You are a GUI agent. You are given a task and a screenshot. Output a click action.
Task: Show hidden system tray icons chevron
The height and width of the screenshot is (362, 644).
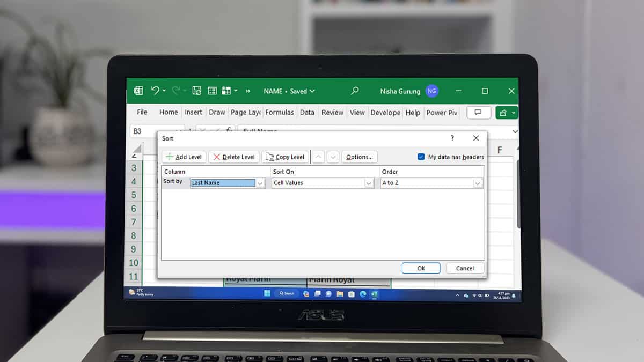pos(458,295)
